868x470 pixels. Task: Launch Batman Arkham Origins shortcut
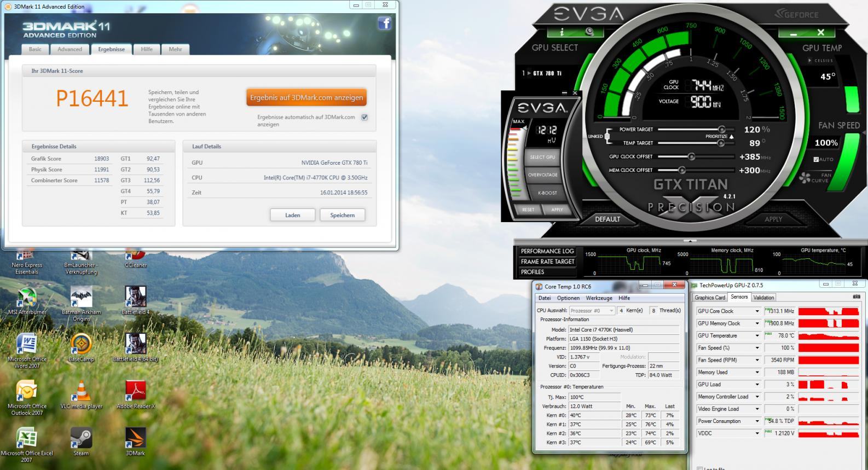pos(81,304)
